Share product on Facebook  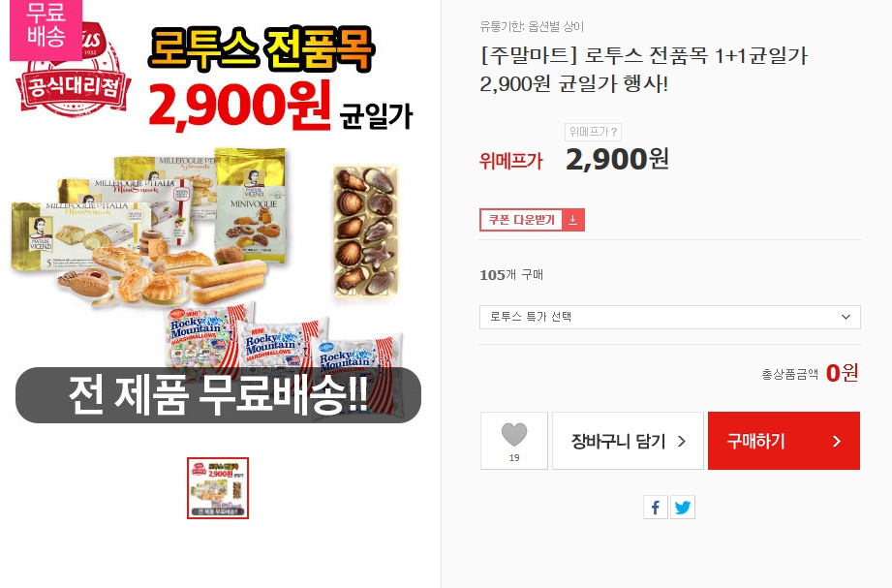click(x=656, y=508)
